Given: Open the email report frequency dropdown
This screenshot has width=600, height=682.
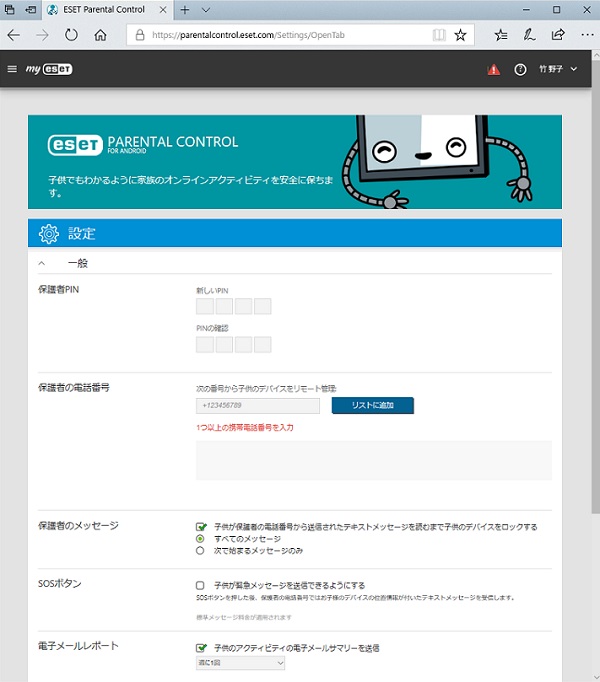Looking at the screenshot, I should (x=240, y=663).
